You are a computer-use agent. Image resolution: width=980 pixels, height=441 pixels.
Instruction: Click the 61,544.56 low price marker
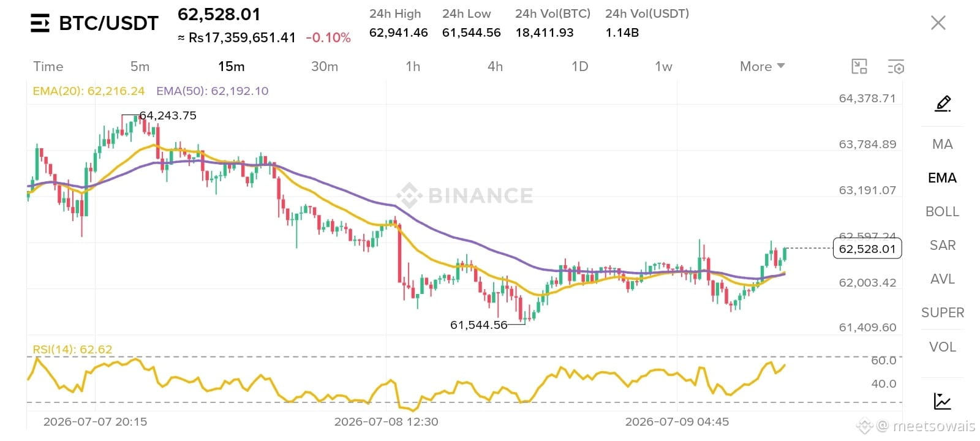[479, 325]
